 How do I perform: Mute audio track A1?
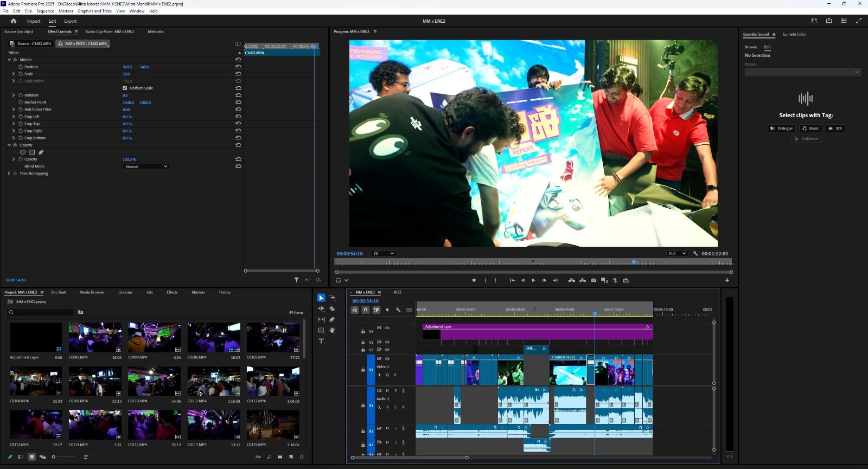tap(387, 390)
